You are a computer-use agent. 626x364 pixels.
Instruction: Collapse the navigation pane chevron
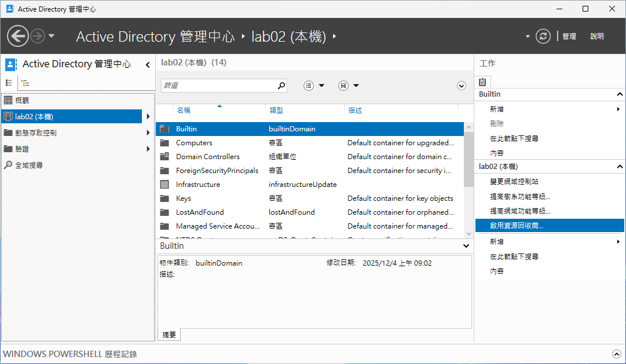(148, 65)
